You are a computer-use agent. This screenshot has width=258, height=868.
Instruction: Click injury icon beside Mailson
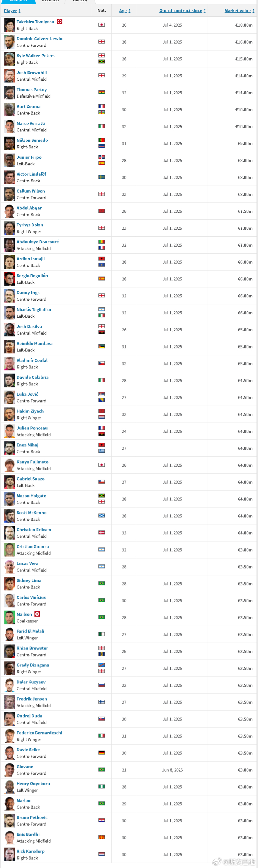37,614
